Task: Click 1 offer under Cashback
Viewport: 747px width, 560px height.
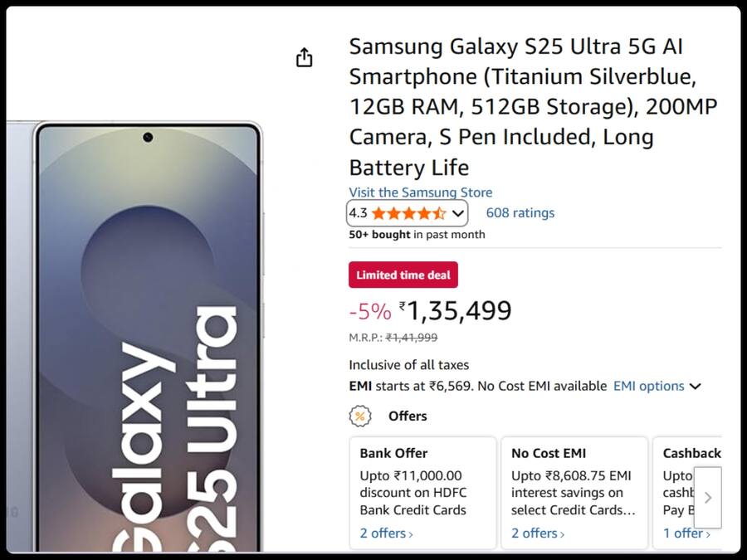Action: click(684, 533)
